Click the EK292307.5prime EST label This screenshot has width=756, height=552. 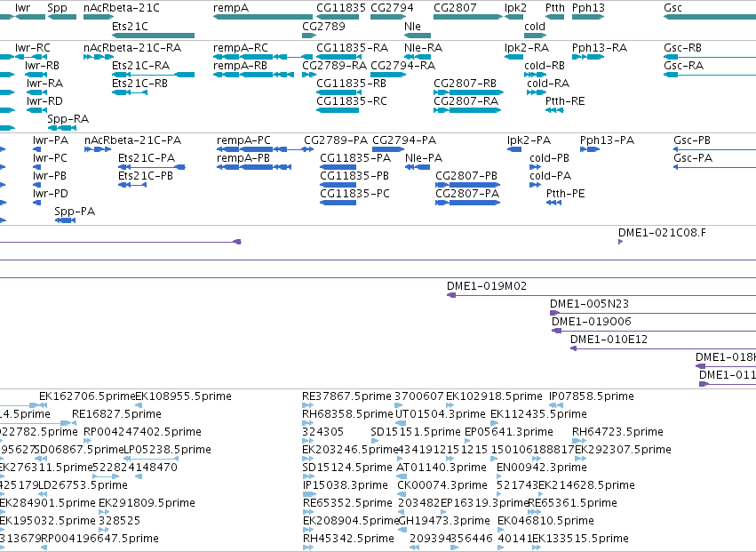pyautogui.click(x=623, y=450)
